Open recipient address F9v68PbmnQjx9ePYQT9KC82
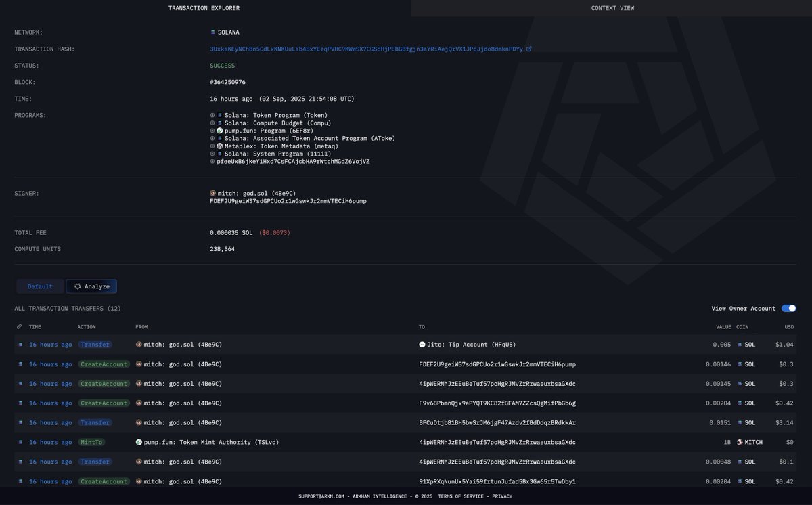 coord(497,403)
